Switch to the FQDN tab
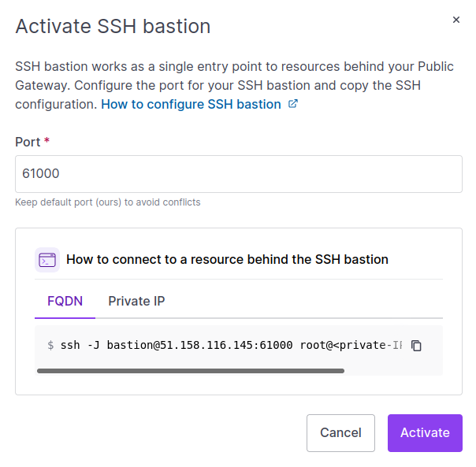Viewport: 476px width, 467px height. tap(65, 301)
